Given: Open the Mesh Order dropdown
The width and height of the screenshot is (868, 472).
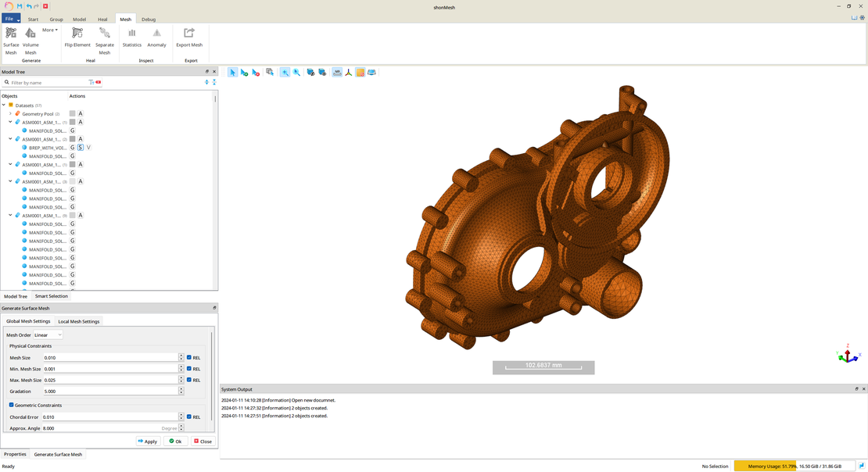Looking at the screenshot, I should coord(48,335).
